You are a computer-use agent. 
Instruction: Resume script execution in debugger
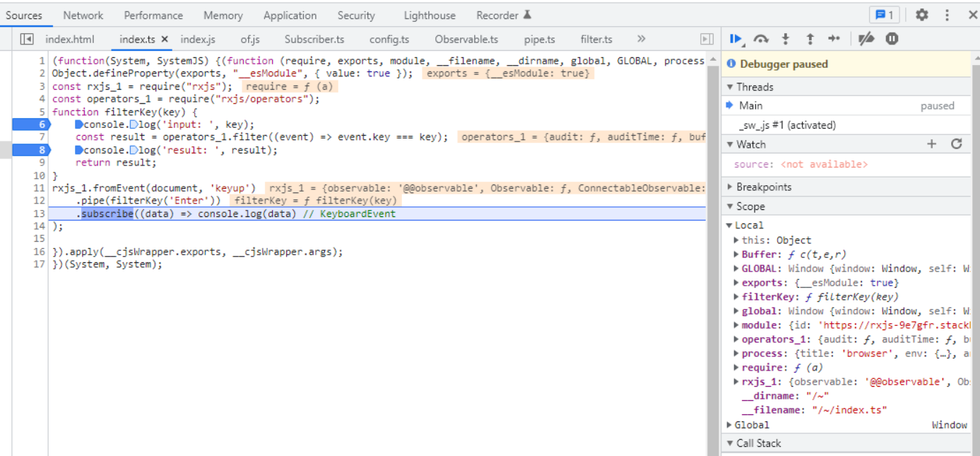tap(736, 39)
